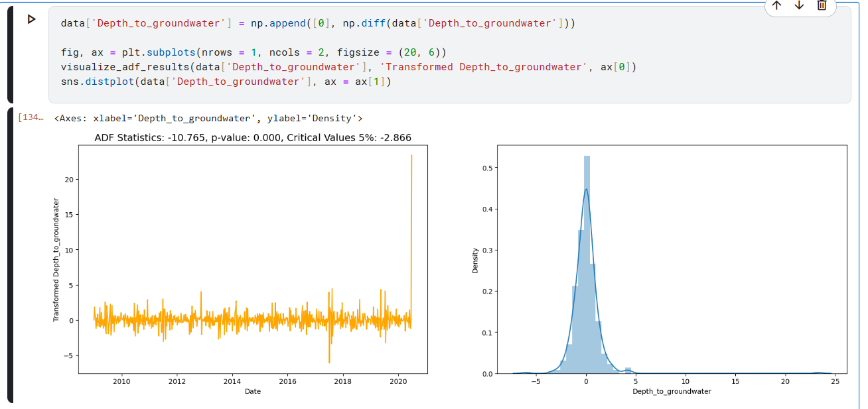Click the blue density histogram plot

click(674, 260)
